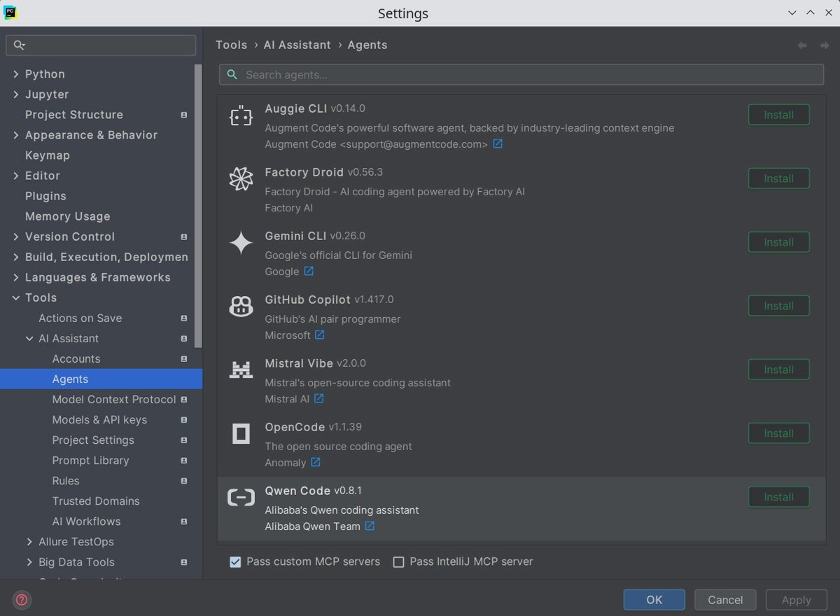Open Google external link icon
Image resolution: width=840 pixels, height=616 pixels.
pos(308,271)
